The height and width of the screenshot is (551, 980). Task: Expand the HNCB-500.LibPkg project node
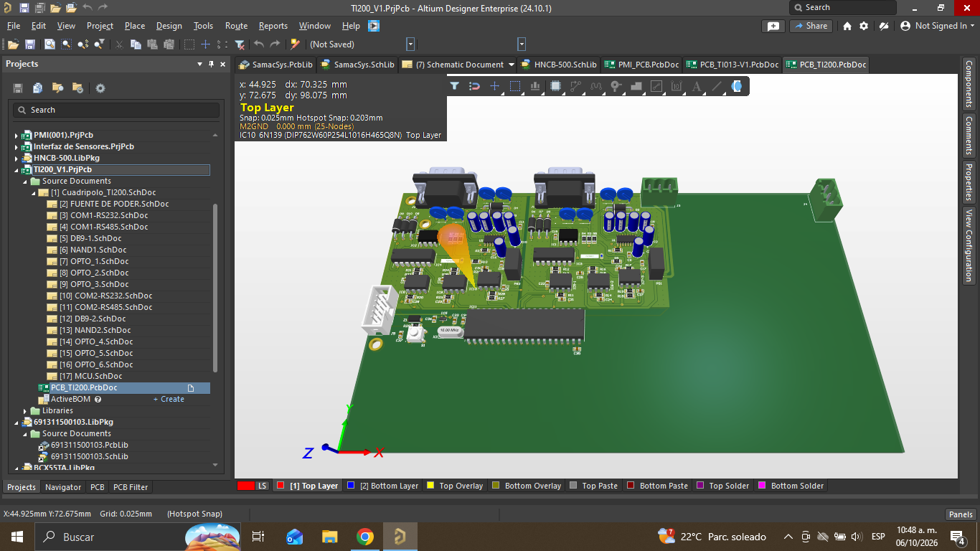pos(17,158)
